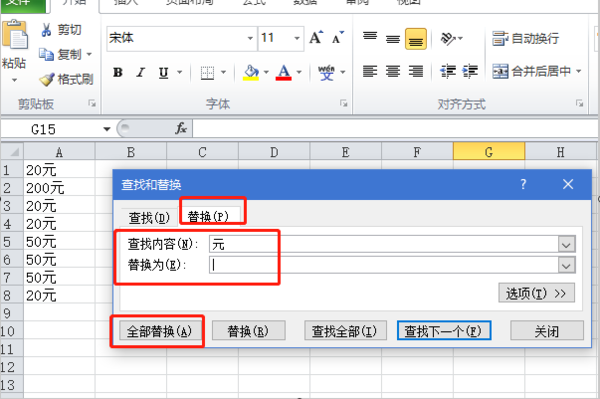
Task: Toggle Wrap Text (自动换行)
Action: (x=525, y=38)
